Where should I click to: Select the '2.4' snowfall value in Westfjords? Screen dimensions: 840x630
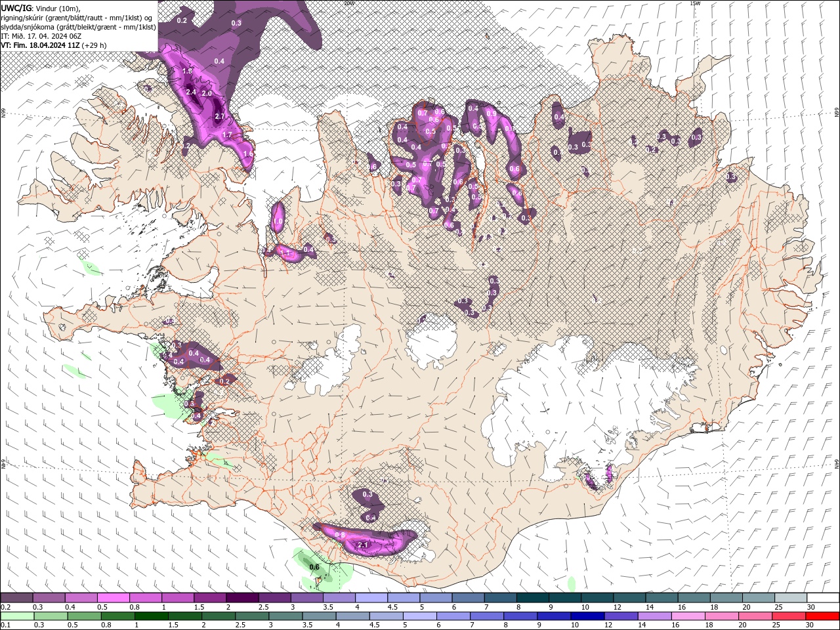point(192,93)
